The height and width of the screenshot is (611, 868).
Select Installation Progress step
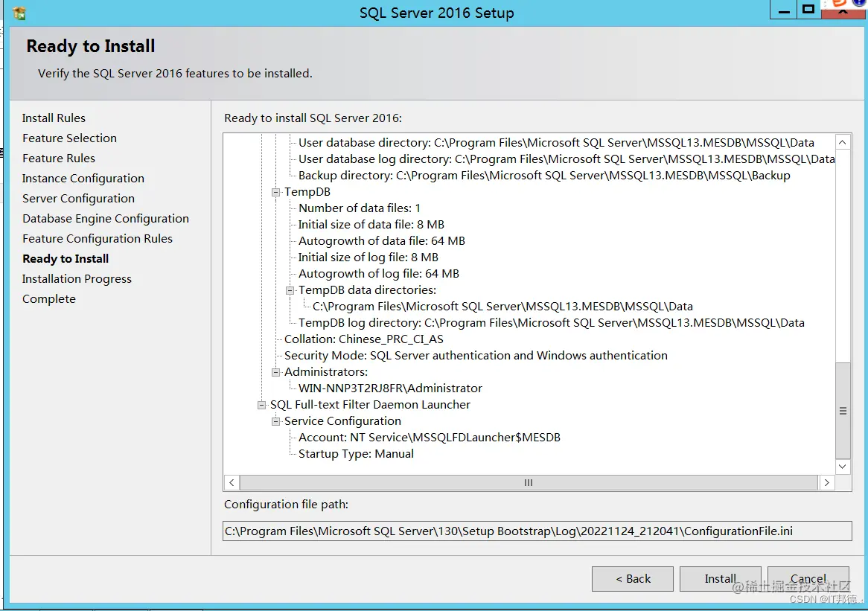click(77, 279)
